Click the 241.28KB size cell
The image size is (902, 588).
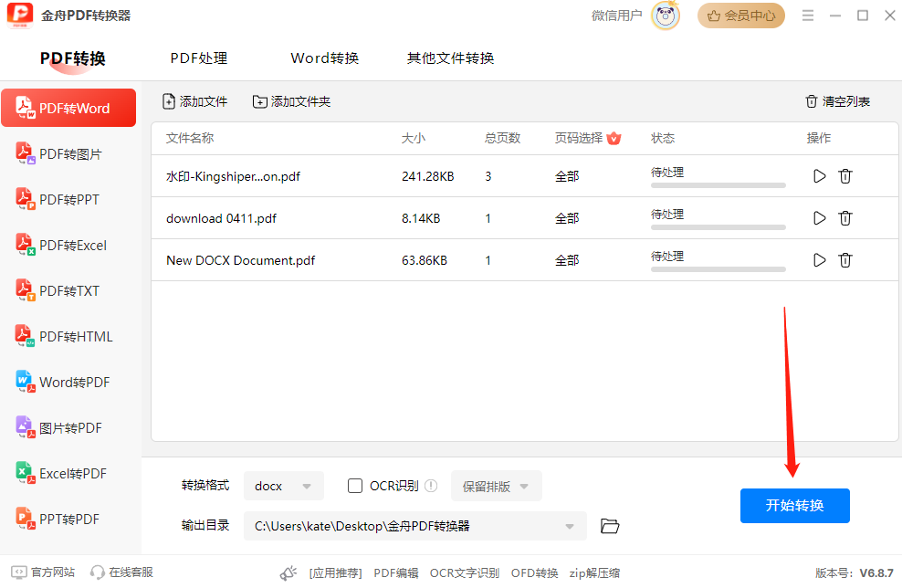tap(427, 176)
